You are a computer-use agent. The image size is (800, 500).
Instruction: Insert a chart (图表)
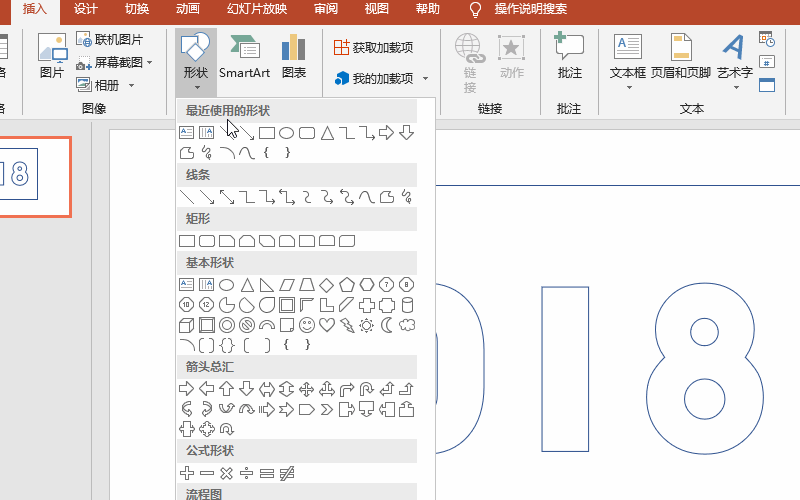(294, 56)
